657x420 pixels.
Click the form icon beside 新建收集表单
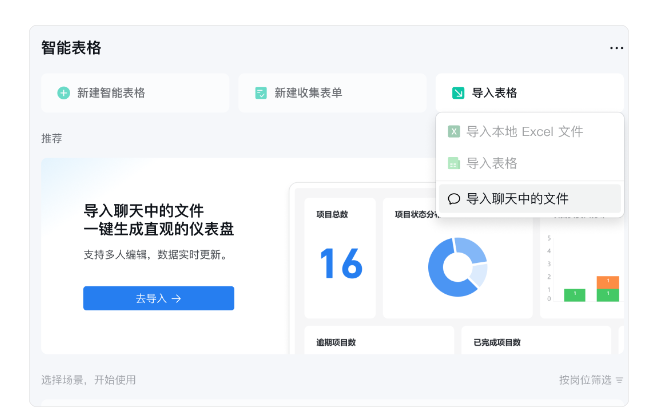point(261,93)
